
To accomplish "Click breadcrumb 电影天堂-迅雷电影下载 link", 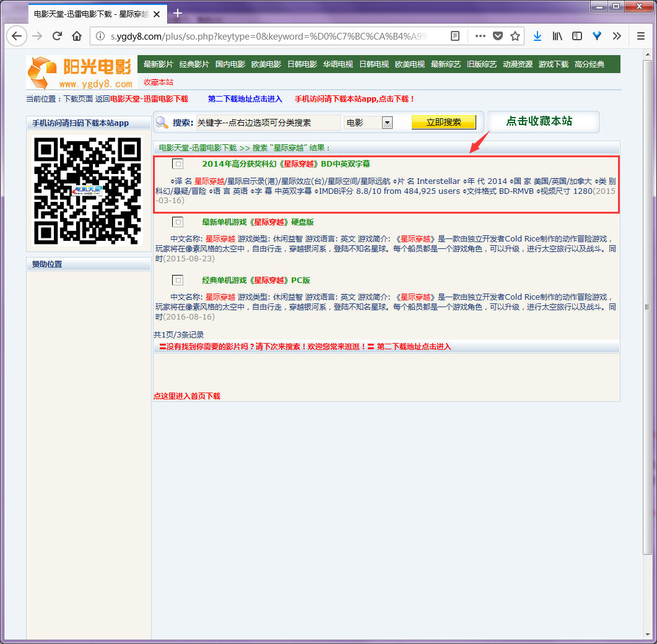I will [x=149, y=99].
